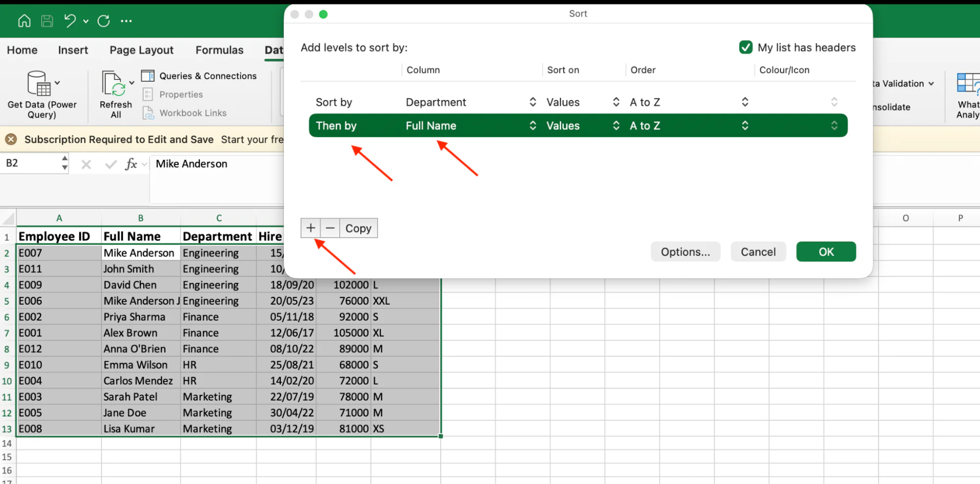
Task: Open Sort on dropdown in Sort by row
Action: click(583, 102)
